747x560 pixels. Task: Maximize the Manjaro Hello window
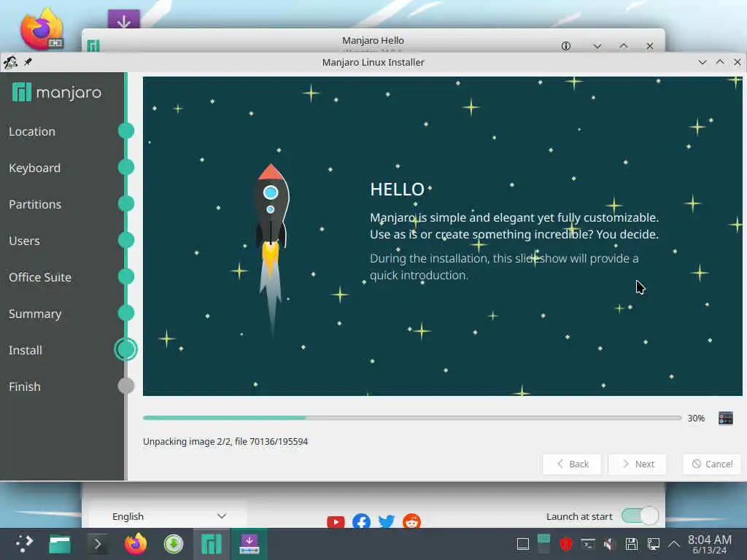click(623, 46)
